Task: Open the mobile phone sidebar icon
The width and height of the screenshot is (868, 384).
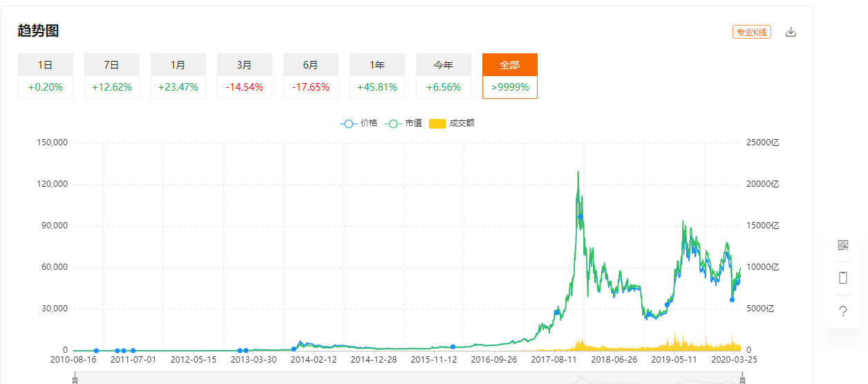Action: point(842,278)
